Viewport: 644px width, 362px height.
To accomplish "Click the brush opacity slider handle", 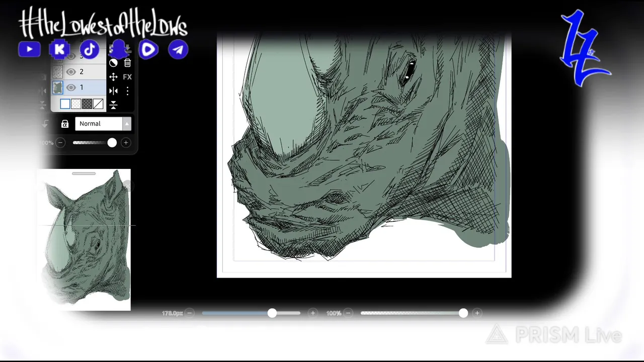I will (463, 313).
